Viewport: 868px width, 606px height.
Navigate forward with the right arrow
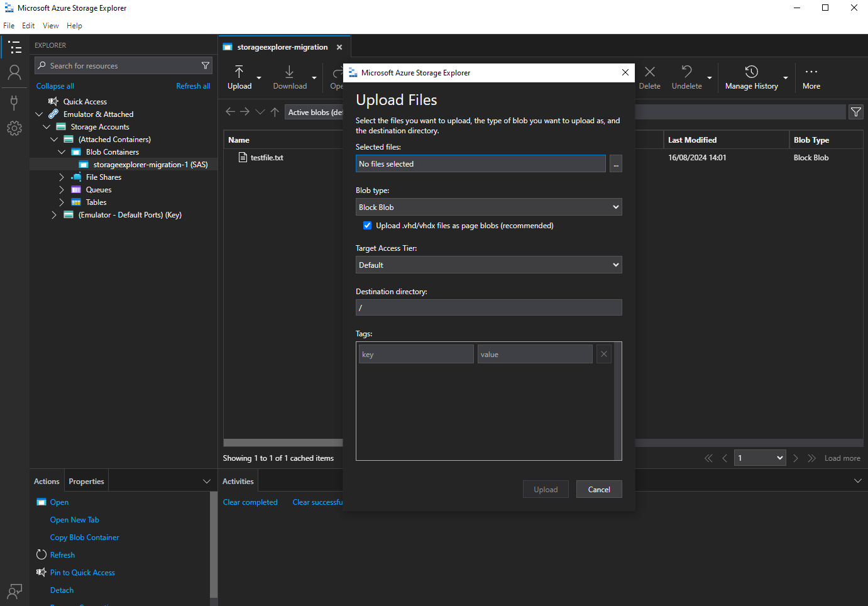click(x=245, y=112)
